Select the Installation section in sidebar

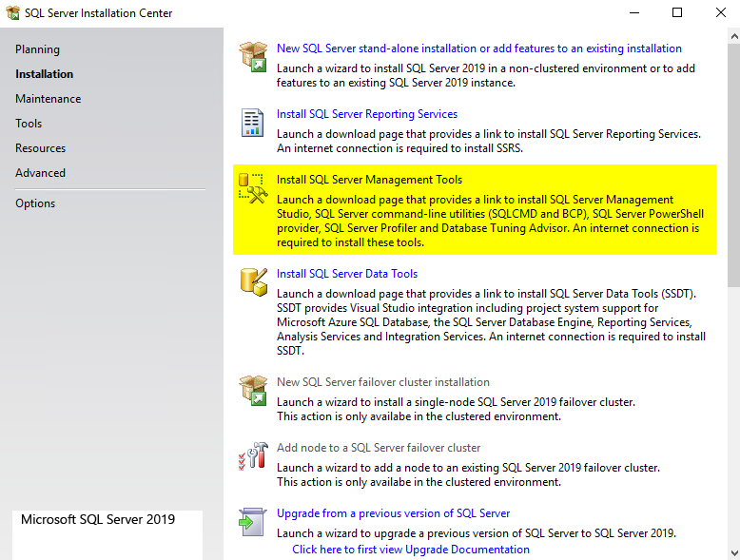pos(44,74)
